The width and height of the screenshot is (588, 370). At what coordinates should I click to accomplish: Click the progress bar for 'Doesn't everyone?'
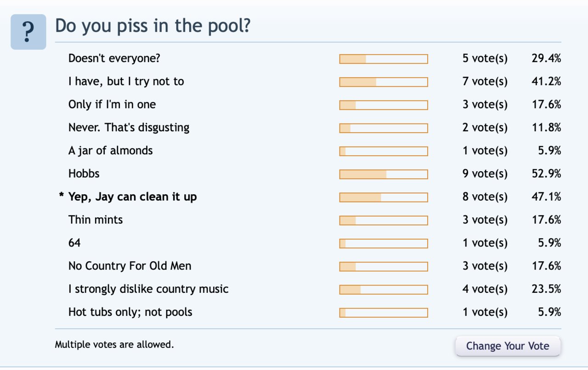(x=384, y=59)
